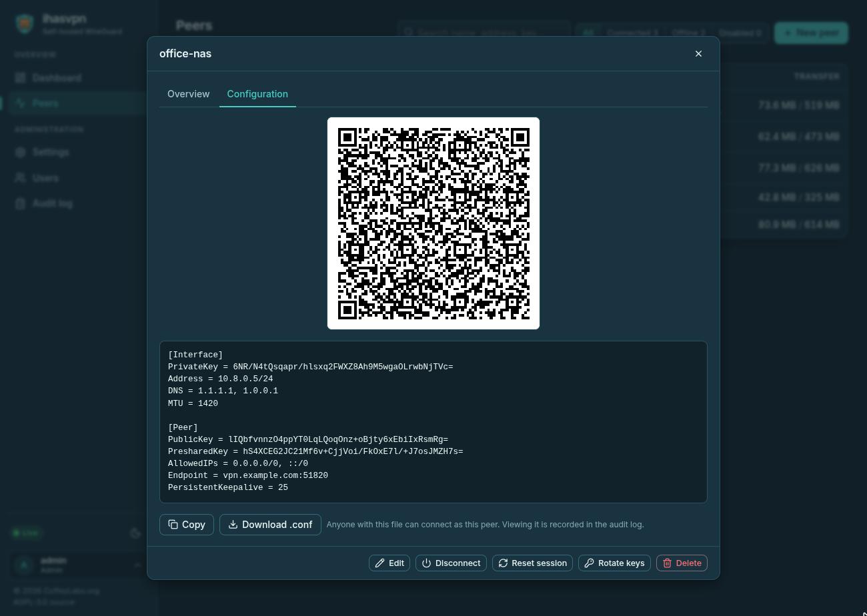Viewport: 867px width, 616px height.
Task: Click the Endpoint vpn.example.com:51820 line
Action: tap(248, 475)
